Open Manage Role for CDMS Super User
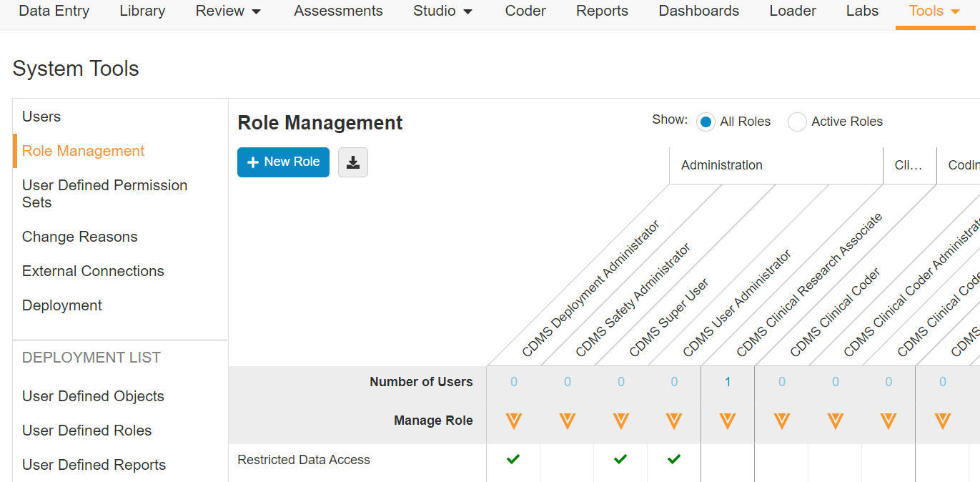Image resolution: width=980 pixels, height=482 pixels. 620,420
